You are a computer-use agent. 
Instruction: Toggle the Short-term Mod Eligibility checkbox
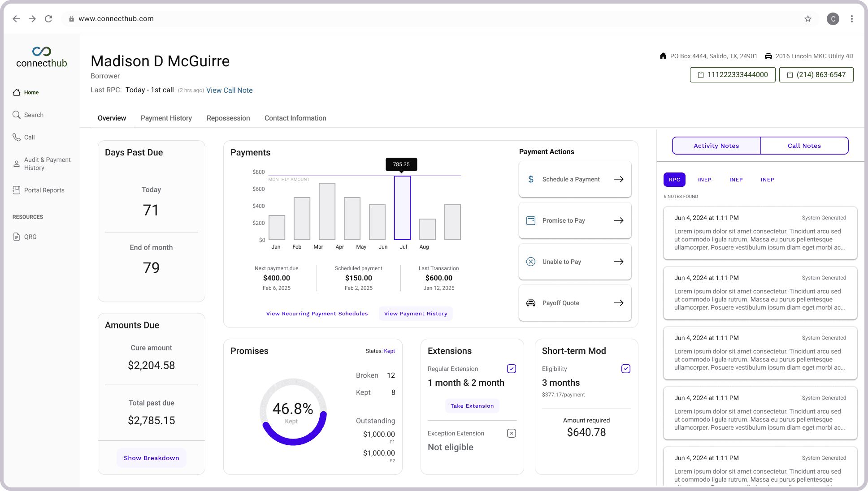626,369
